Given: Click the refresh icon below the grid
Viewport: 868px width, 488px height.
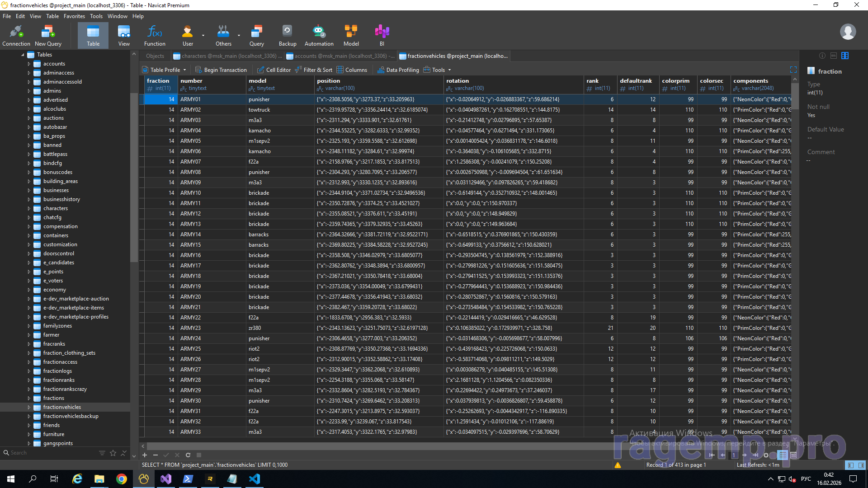Looking at the screenshot, I should (x=188, y=455).
